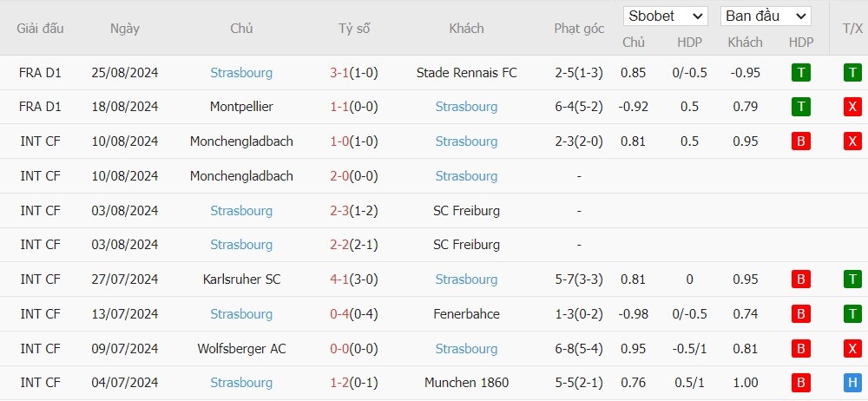
Task: Click red X badge in Montpellier row
Action: point(852,107)
